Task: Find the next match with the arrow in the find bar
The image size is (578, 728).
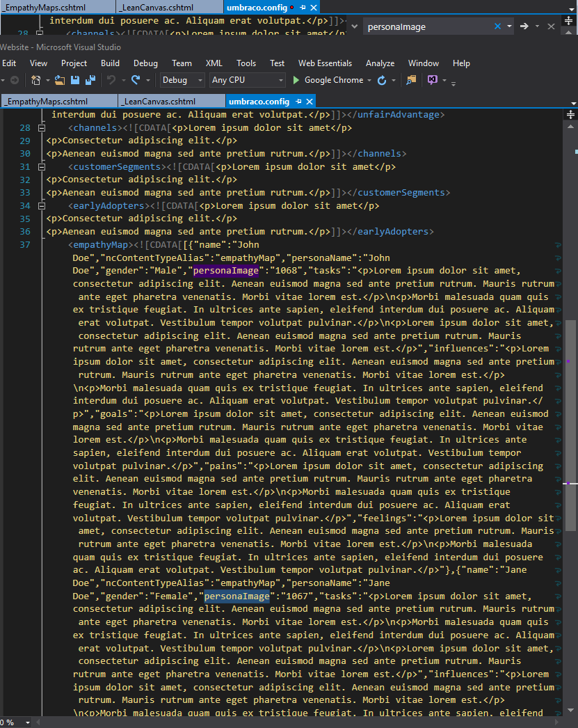Action: [524, 26]
